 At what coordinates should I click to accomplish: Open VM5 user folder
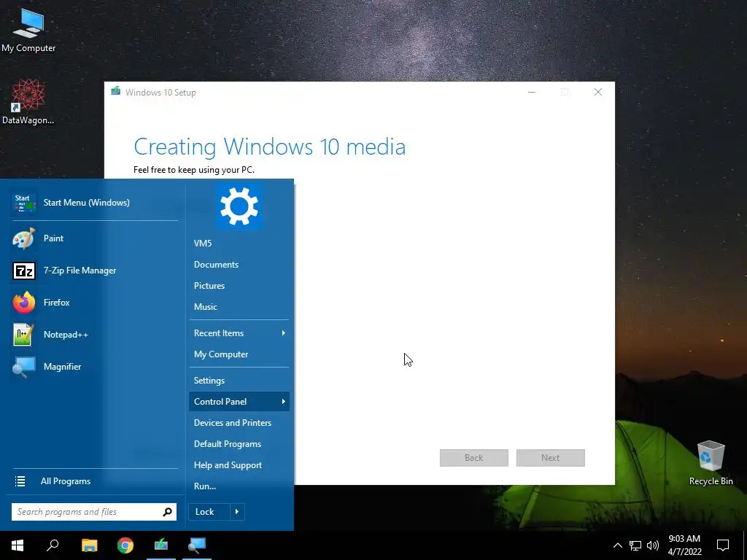click(239, 244)
